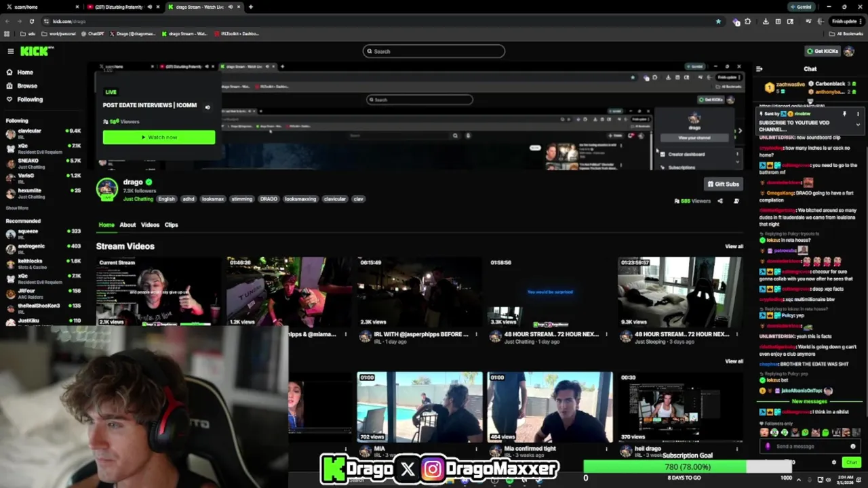
Task: Switch to the About tab
Action: (x=127, y=225)
